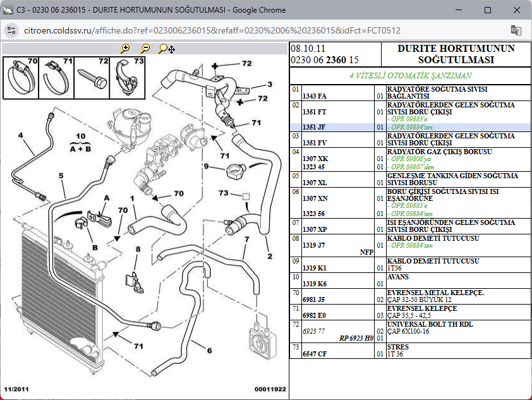Click part number 1351 FT

click(x=315, y=112)
